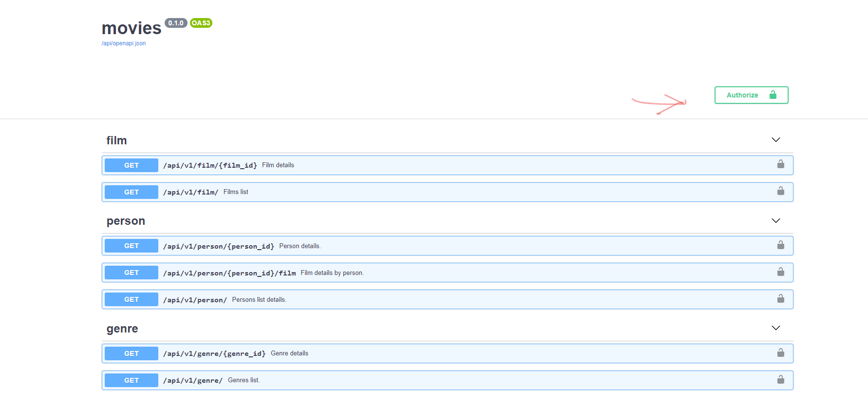Click 'Genres list.' description text
Viewport: 868px width, 411px height.
coord(244,380)
